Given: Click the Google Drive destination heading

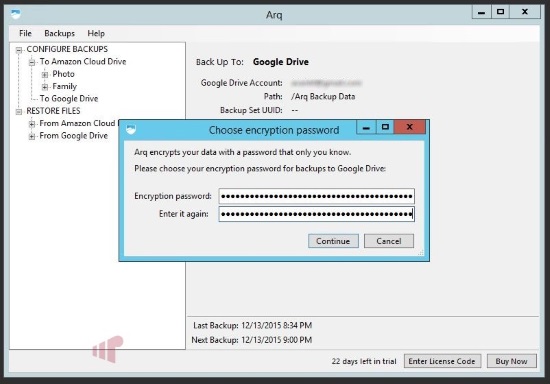Looking at the screenshot, I should (281, 62).
